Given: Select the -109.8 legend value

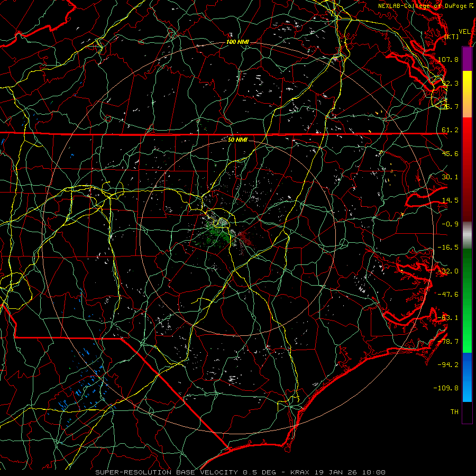Looking at the screenshot, I should tap(446, 388).
